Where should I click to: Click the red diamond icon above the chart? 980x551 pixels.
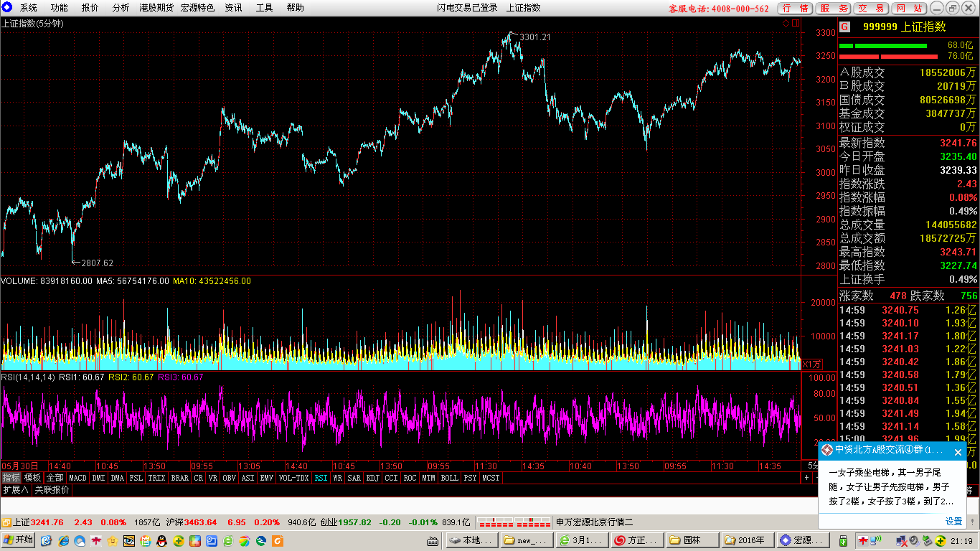pos(786,24)
